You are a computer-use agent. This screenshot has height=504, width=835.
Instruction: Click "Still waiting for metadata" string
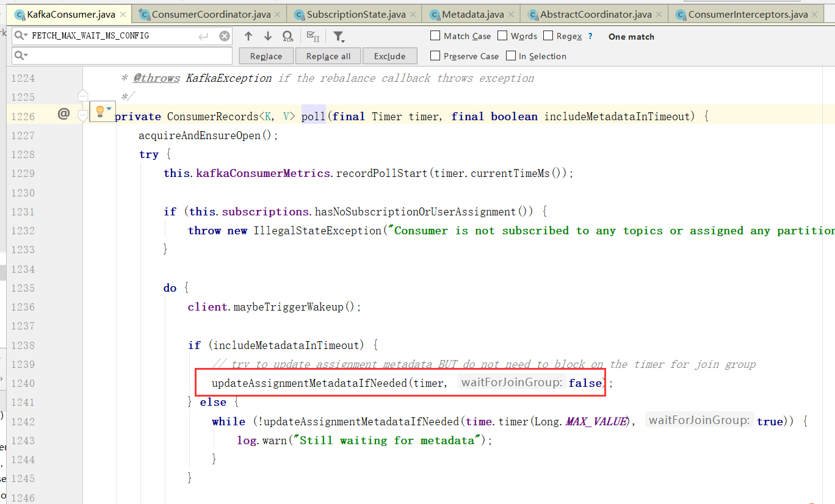pos(388,441)
